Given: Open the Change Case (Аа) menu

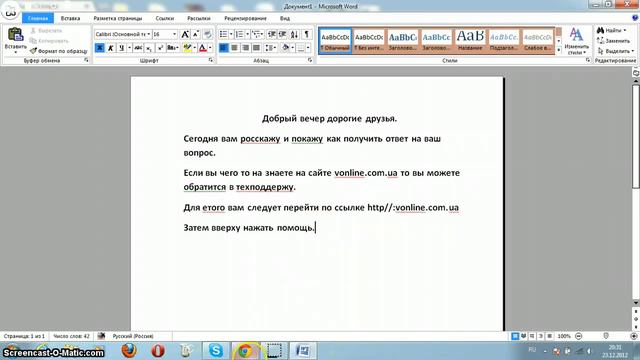Looking at the screenshot, I should (x=172, y=48).
